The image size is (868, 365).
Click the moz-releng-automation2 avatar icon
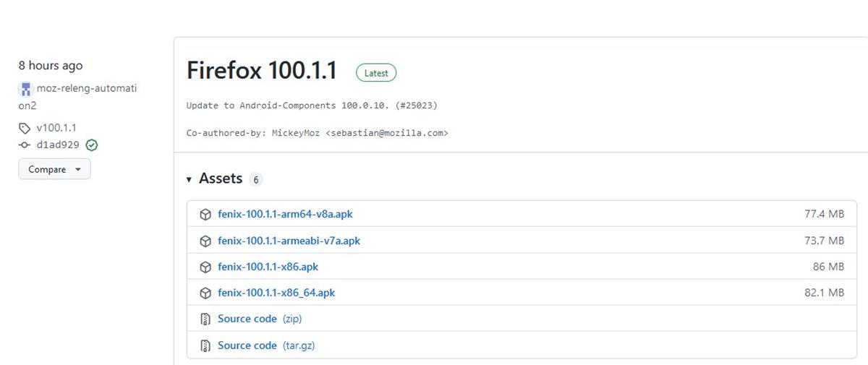pos(26,89)
